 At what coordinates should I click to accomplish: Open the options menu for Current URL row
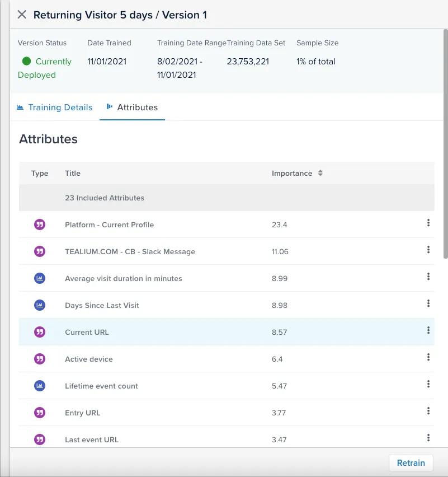pyautogui.click(x=428, y=330)
